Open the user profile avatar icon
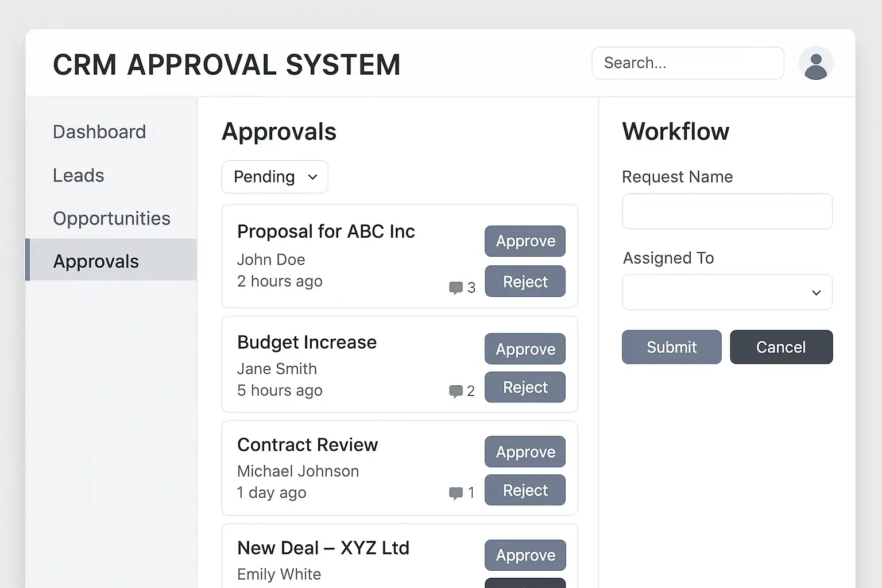This screenshot has width=882, height=588. click(x=815, y=64)
